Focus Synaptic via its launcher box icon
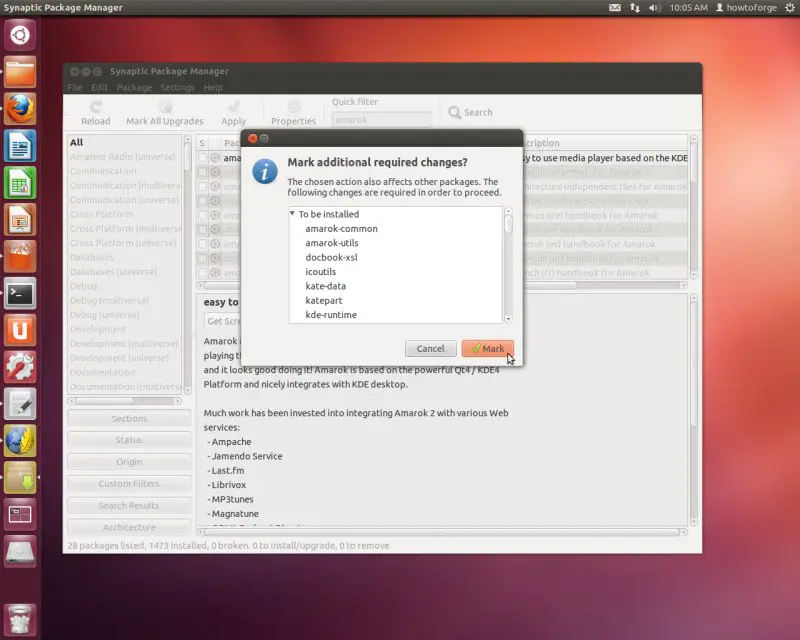 (x=20, y=478)
